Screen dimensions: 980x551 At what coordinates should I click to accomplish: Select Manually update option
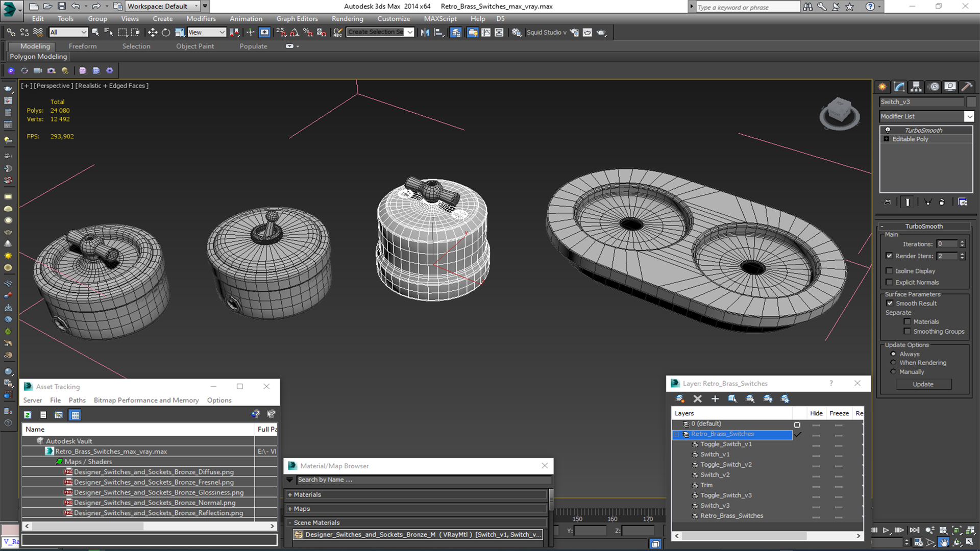coord(893,371)
